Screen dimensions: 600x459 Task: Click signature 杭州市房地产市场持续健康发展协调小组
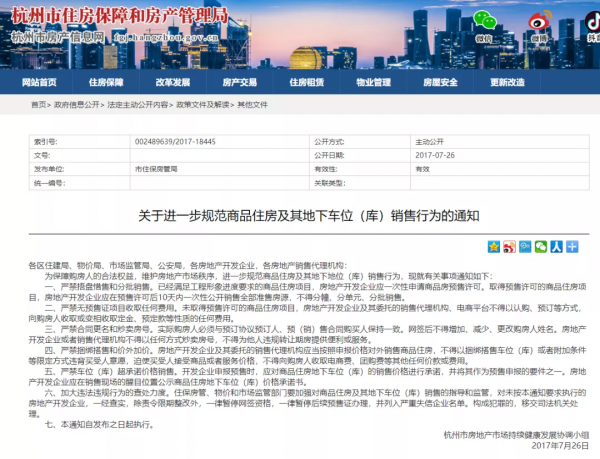(516, 435)
